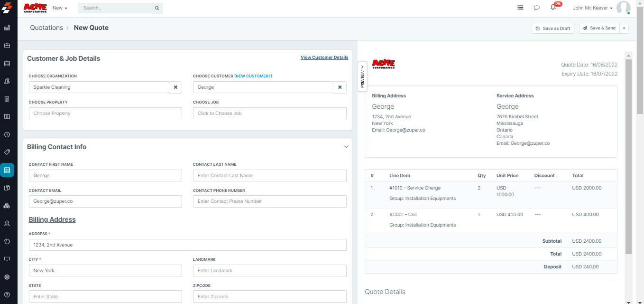Collapse the Billing Contact Info section

(x=346, y=147)
